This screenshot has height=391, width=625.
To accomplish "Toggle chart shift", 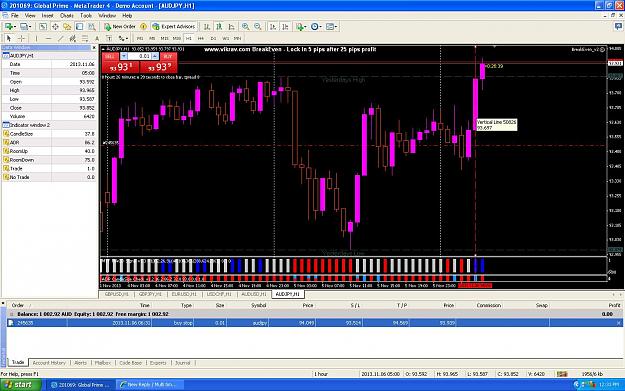I will 285,26.
